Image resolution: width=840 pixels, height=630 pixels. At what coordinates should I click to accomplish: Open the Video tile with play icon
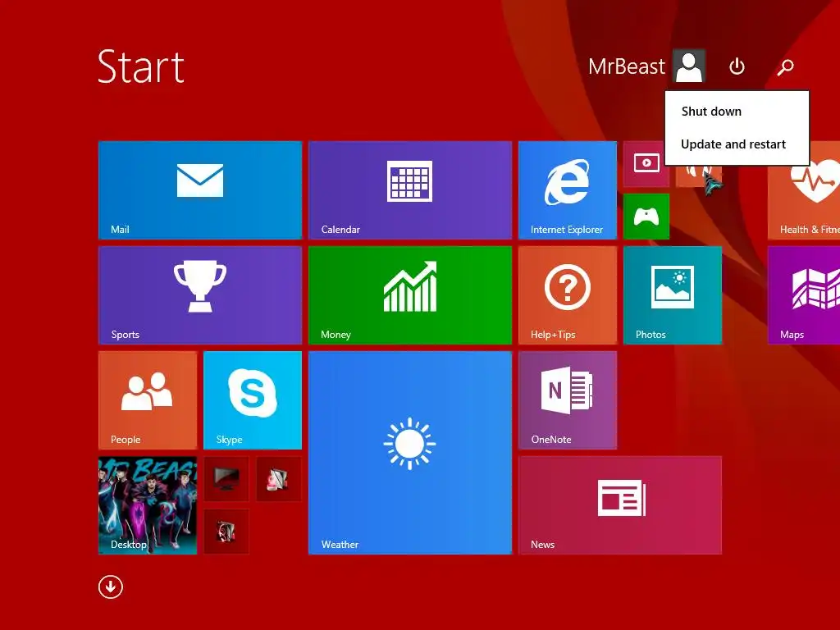(646, 164)
